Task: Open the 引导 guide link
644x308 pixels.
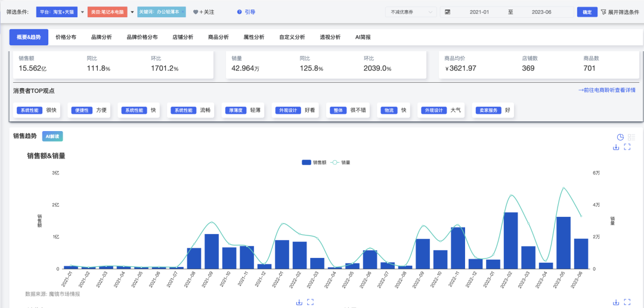Action: [x=250, y=13]
